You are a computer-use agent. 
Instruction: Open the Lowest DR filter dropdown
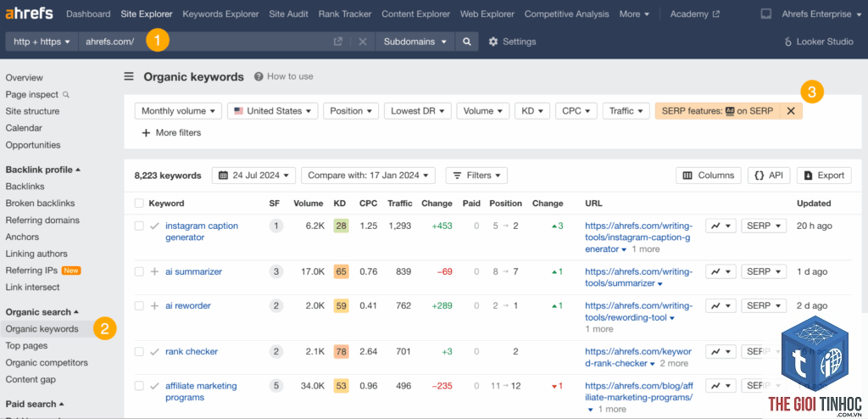tap(418, 111)
